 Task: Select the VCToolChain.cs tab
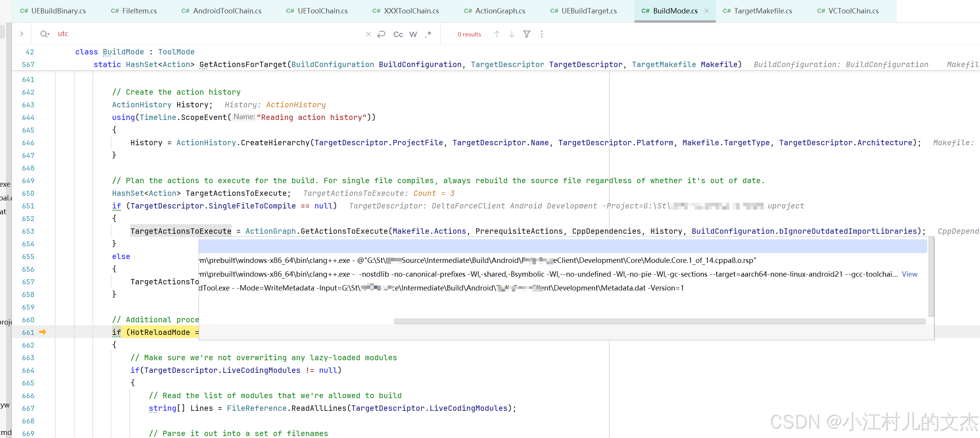(x=853, y=11)
